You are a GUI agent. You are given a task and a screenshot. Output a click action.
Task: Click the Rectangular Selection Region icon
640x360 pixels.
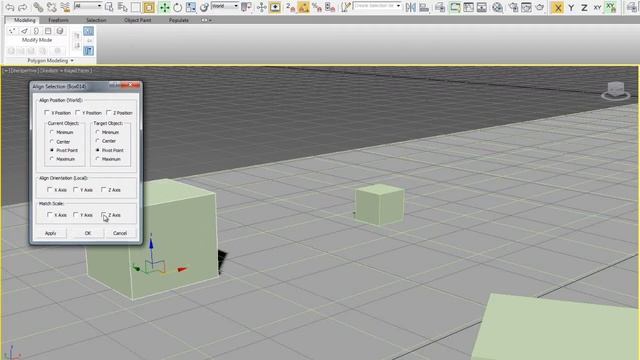click(136, 7)
